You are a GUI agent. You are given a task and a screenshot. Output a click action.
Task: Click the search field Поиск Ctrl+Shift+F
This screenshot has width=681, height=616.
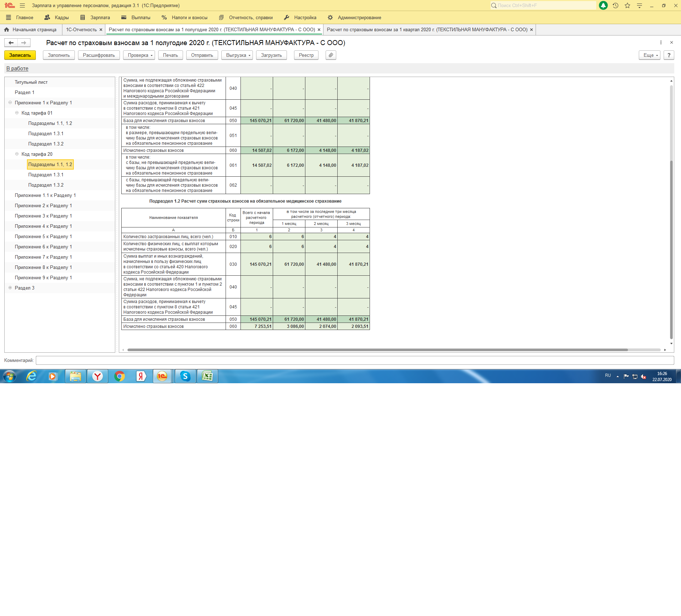(543, 6)
